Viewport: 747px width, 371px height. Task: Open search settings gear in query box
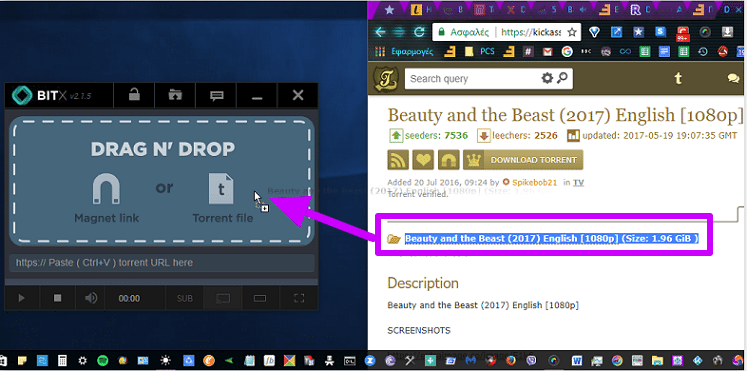(x=547, y=78)
